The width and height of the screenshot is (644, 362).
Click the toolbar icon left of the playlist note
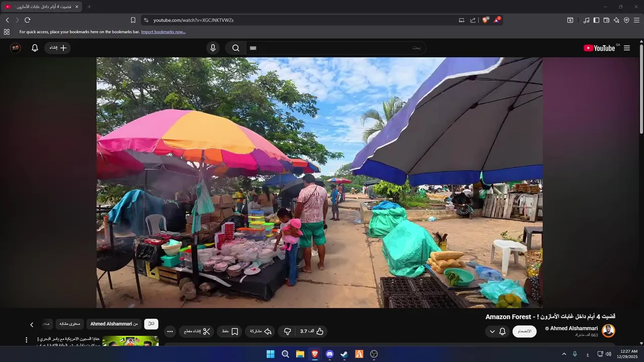click(x=570, y=20)
